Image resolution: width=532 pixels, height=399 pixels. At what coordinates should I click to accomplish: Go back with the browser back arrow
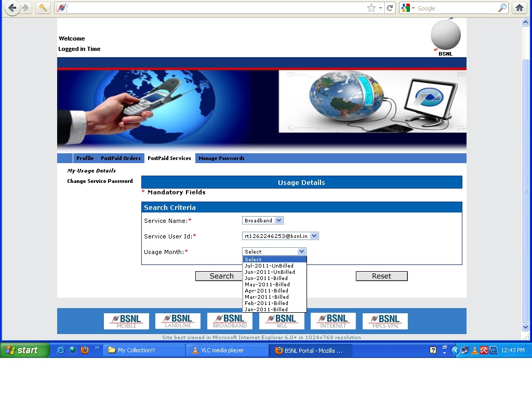point(12,7)
